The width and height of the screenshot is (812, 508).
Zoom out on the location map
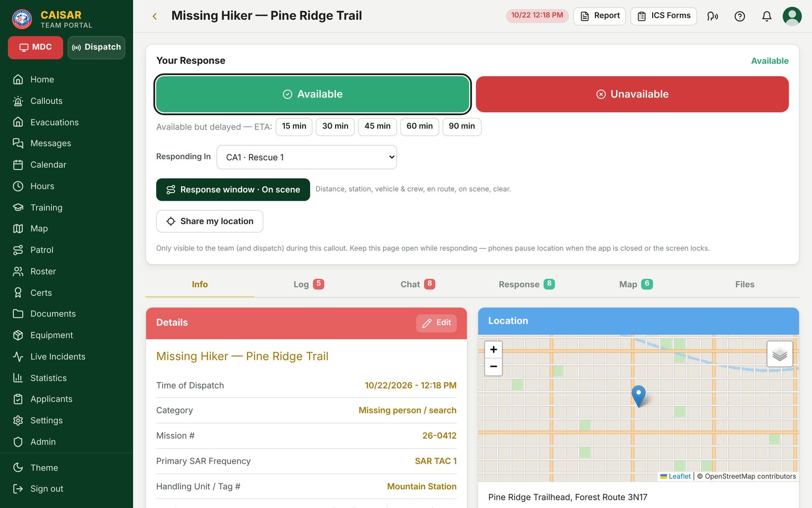pos(493,367)
